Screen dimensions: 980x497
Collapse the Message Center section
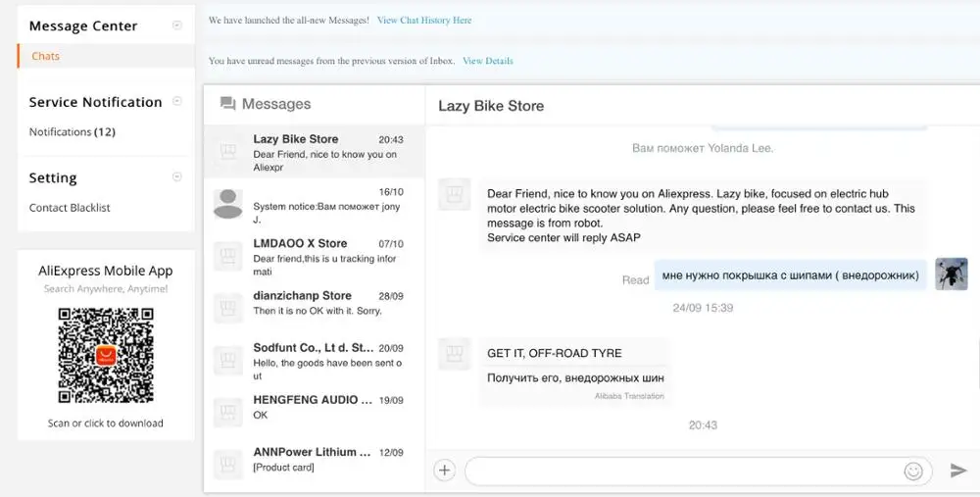coord(176,25)
